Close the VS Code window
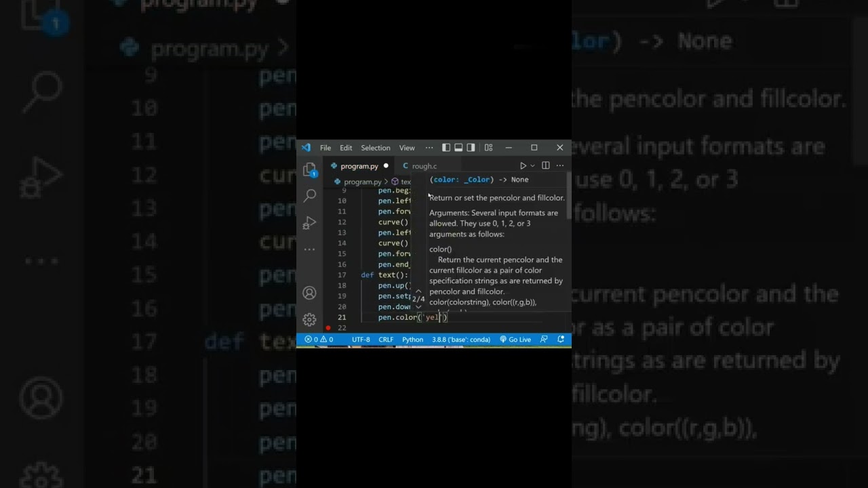The width and height of the screenshot is (868, 488). [559, 148]
